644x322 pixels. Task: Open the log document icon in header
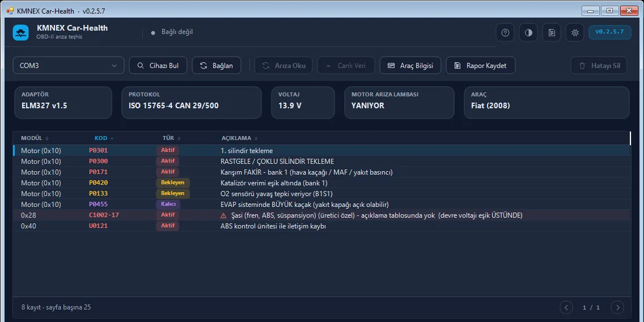(x=552, y=32)
